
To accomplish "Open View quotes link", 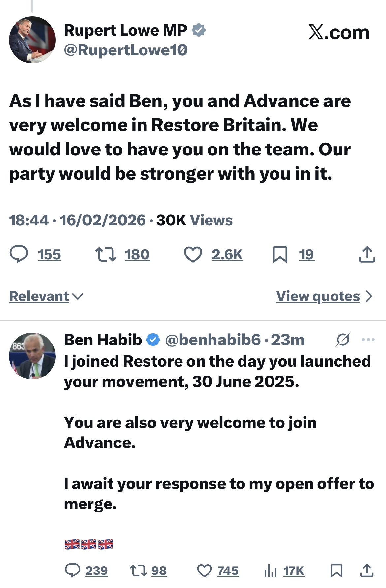I will point(318,296).
